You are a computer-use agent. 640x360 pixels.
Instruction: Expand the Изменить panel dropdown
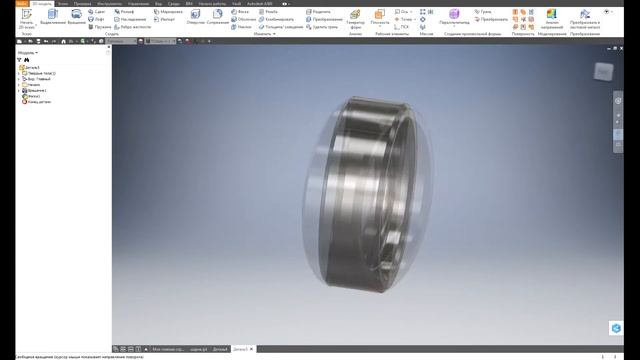(x=264, y=34)
